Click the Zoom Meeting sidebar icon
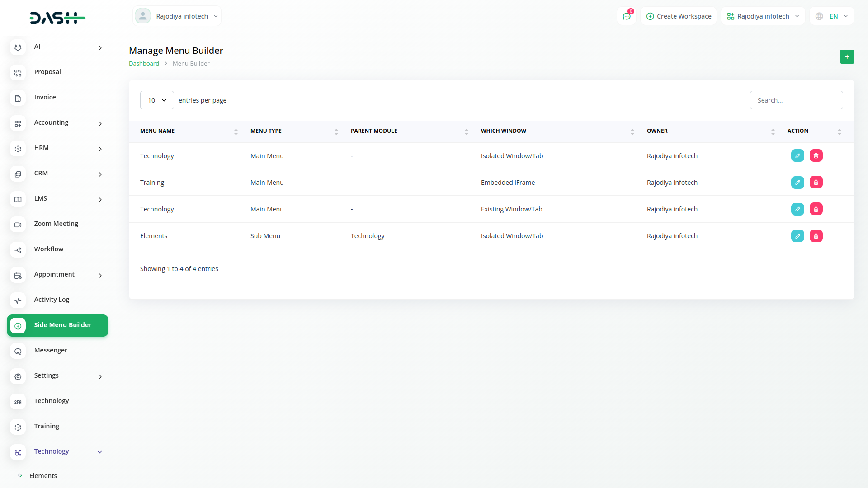The image size is (868, 488). click(18, 225)
